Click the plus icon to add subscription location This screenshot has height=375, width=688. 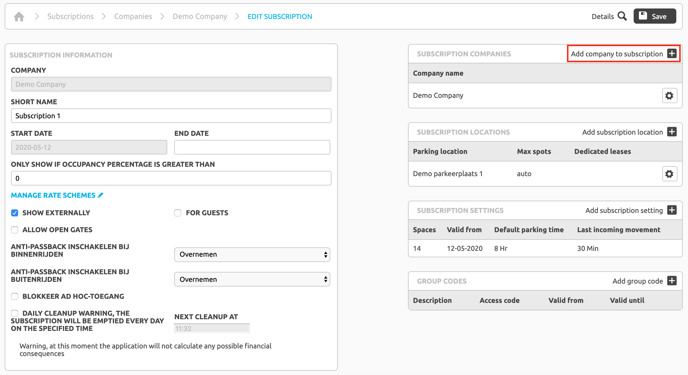pos(672,132)
